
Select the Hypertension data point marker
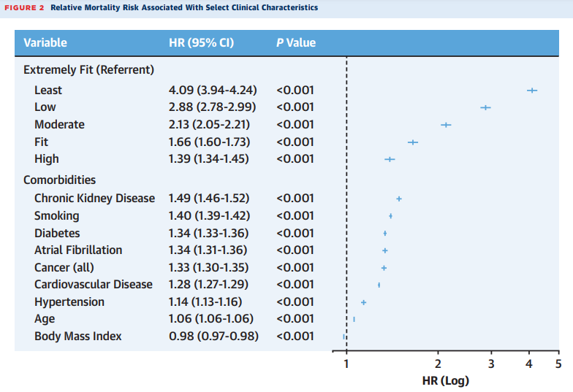363,302
